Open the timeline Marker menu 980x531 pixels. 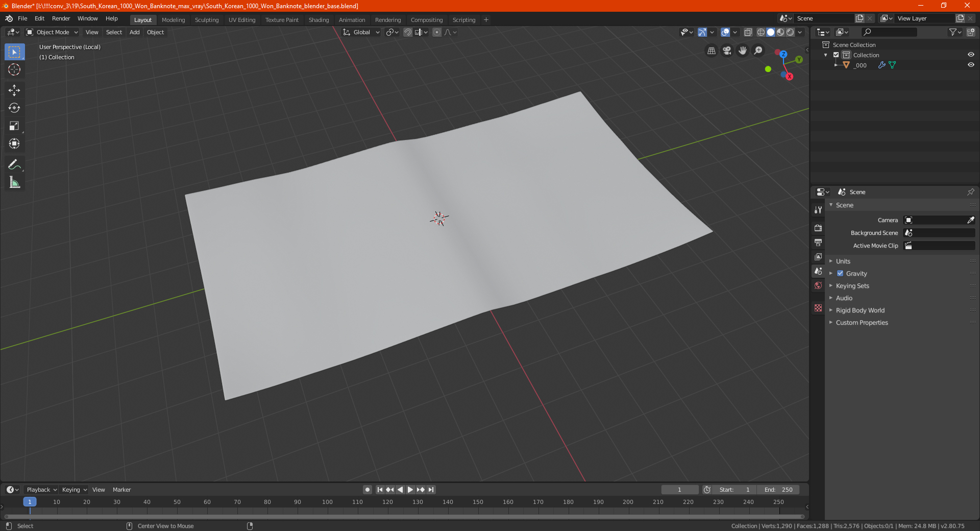click(121, 490)
